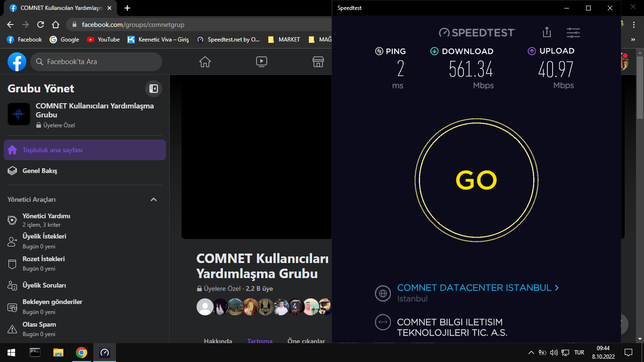Open the Google bookmark
644x362 pixels.
coord(65,40)
